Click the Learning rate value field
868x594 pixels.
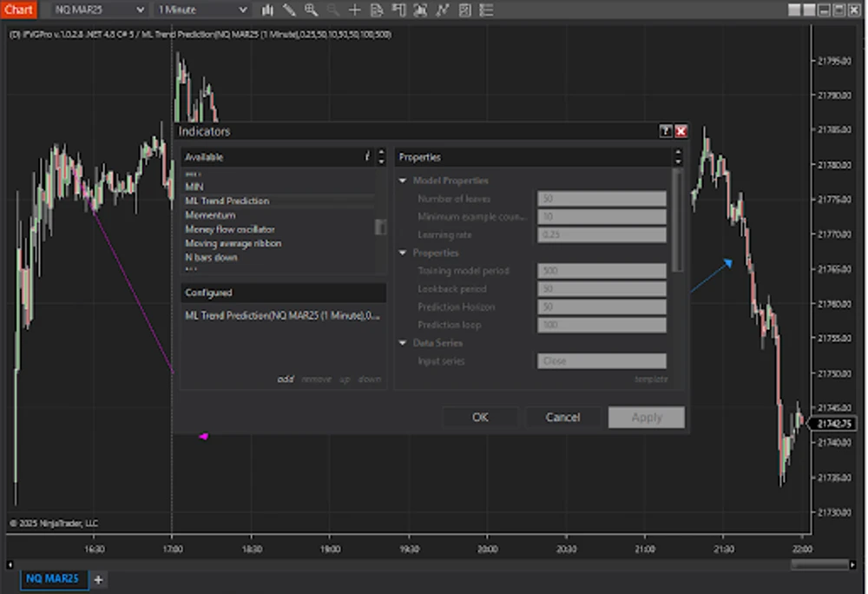point(602,234)
